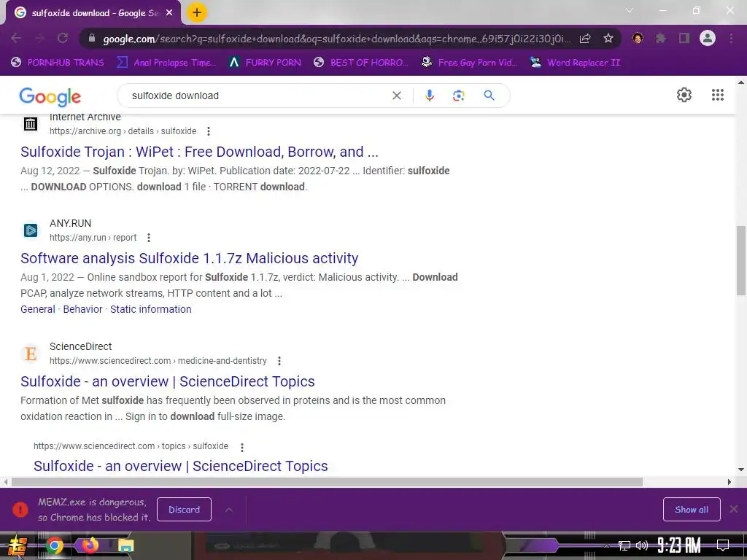Open Software analysis Sulfoxide 1.1.7z result
The image size is (747, 560).
click(x=189, y=258)
